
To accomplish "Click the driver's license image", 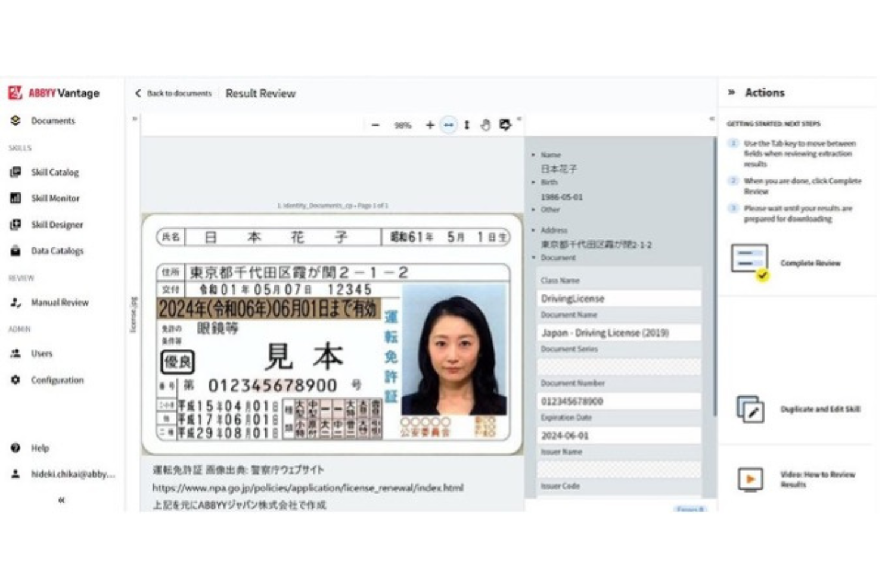I will (x=332, y=334).
